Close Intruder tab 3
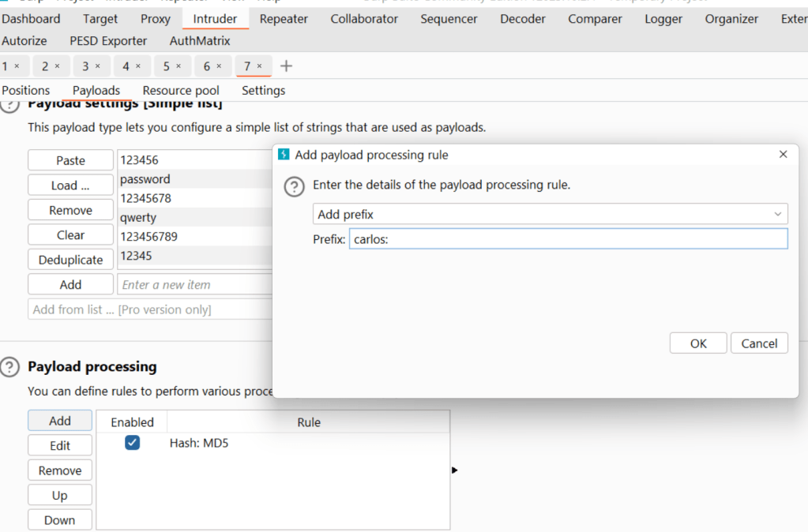Image resolution: width=808 pixels, height=532 pixels. coord(97,66)
